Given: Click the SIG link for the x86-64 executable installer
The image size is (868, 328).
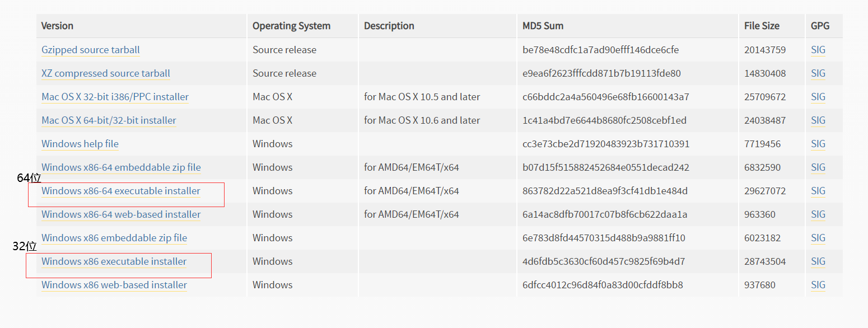Looking at the screenshot, I should coord(818,191).
